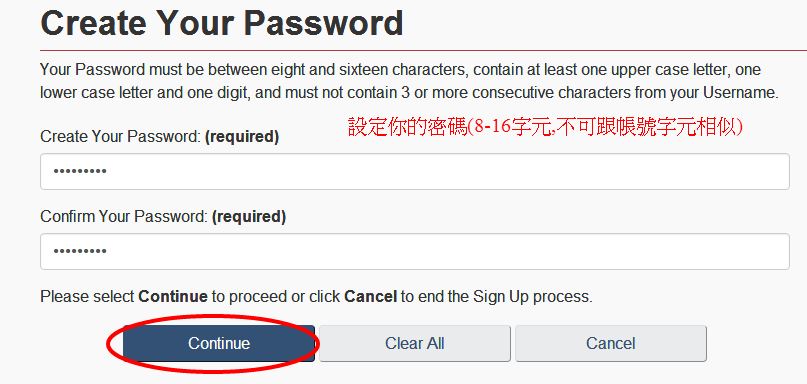Screen dimensions: 807x384
Task: Click '(required)' beside Confirm Your Password label
Action: point(249,217)
